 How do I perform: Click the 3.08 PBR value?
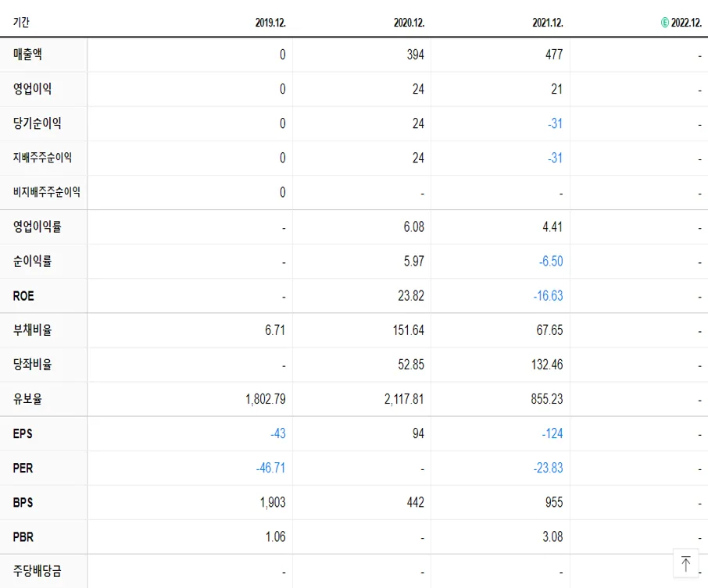pyautogui.click(x=552, y=536)
